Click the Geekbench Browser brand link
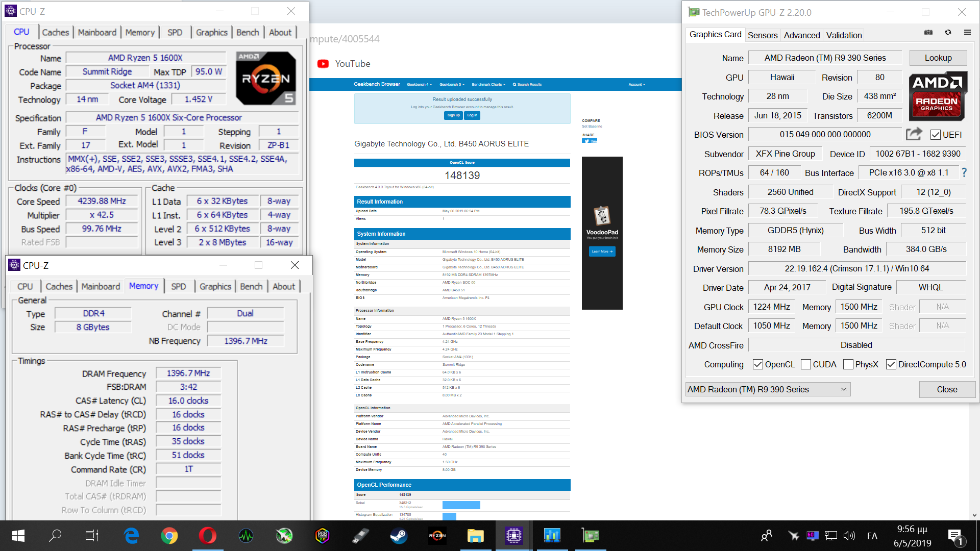Image resolution: width=980 pixels, height=551 pixels. pos(377,84)
